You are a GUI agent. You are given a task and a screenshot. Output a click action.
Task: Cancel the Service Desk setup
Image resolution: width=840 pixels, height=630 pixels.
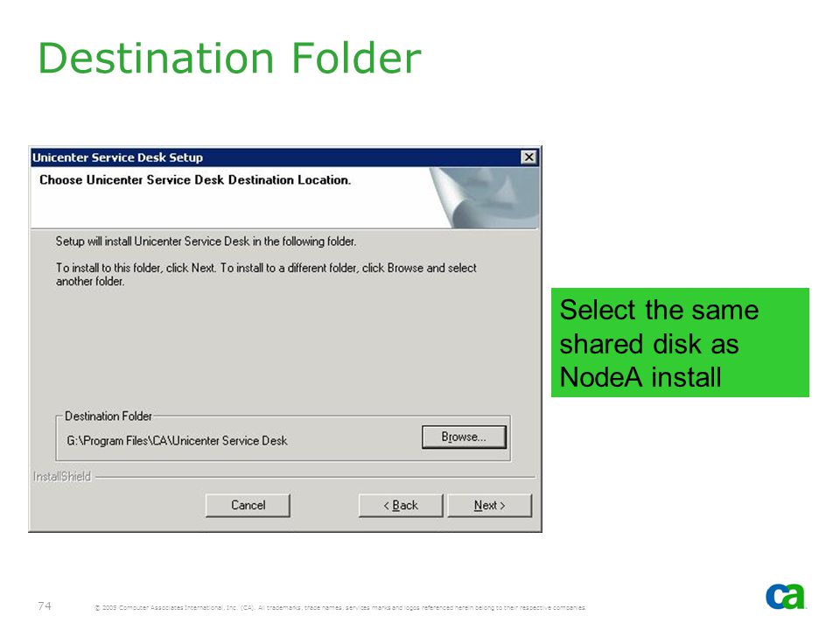[x=248, y=505]
